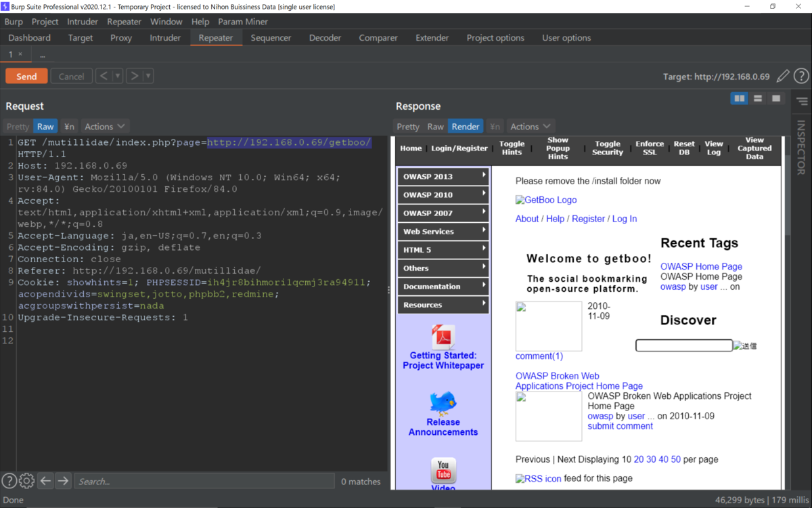
Task: Click the submit comment link
Action: (x=621, y=426)
